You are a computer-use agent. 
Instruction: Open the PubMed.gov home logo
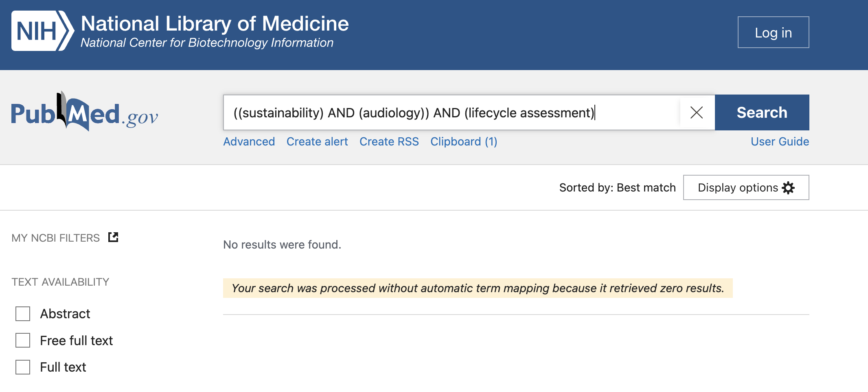(x=84, y=111)
